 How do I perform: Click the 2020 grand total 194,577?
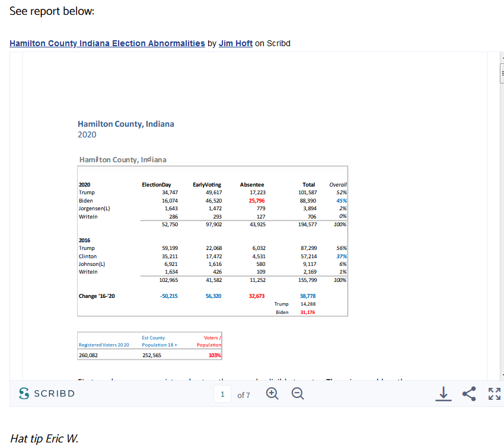[x=308, y=224]
